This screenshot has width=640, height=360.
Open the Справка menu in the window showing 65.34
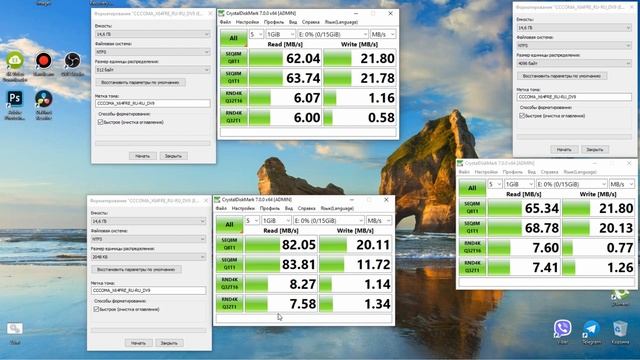tap(549, 172)
